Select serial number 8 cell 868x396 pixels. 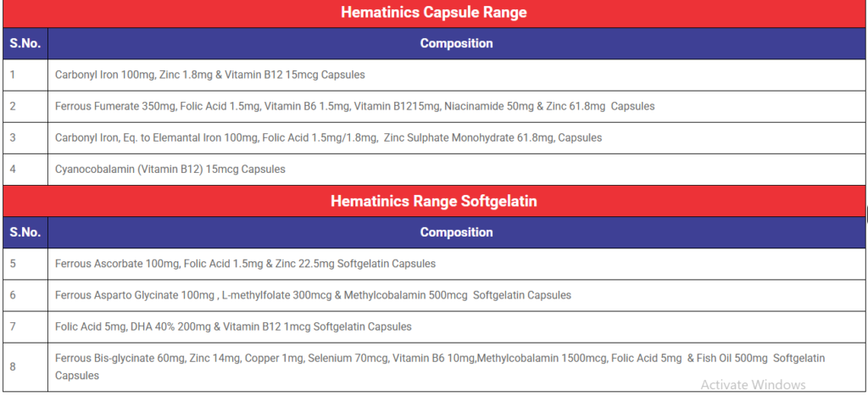coord(25,367)
